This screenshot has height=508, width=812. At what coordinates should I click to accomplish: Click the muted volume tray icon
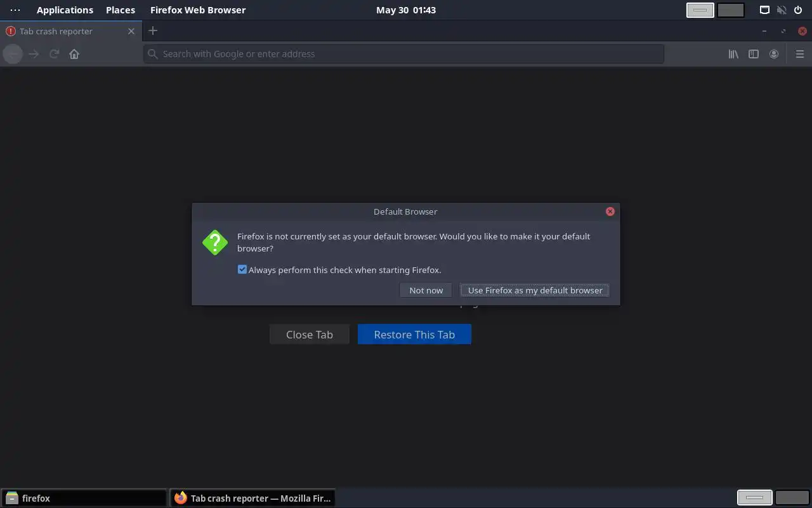point(782,10)
